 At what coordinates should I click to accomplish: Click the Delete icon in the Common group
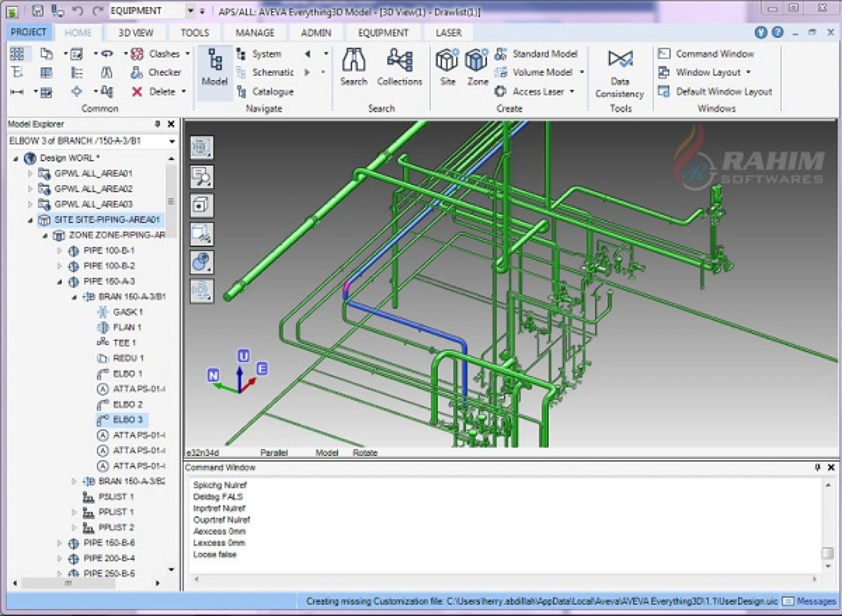[136, 92]
